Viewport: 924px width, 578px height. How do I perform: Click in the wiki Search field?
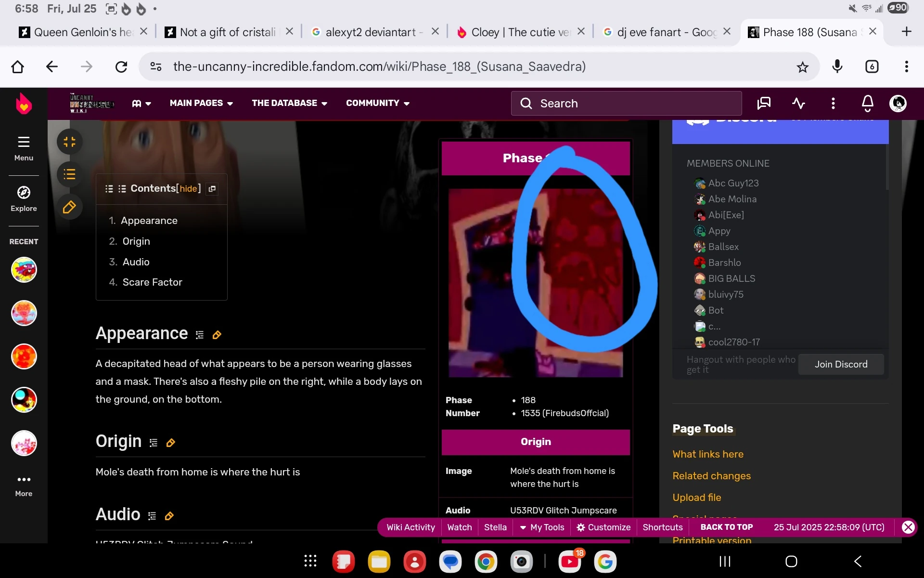click(626, 103)
